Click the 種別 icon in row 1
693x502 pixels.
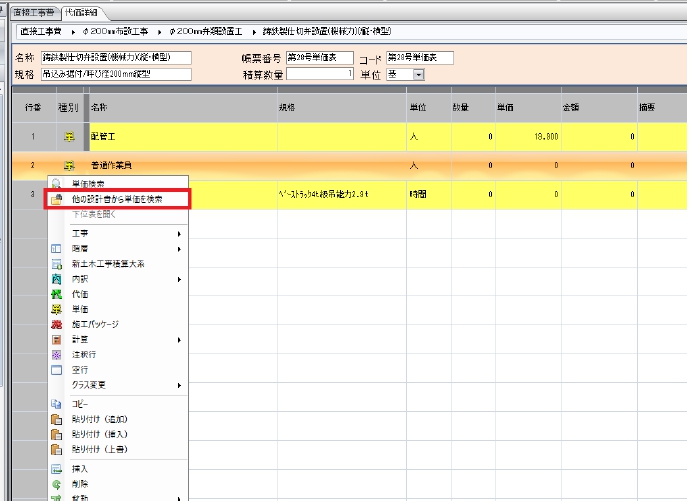coord(68,135)
